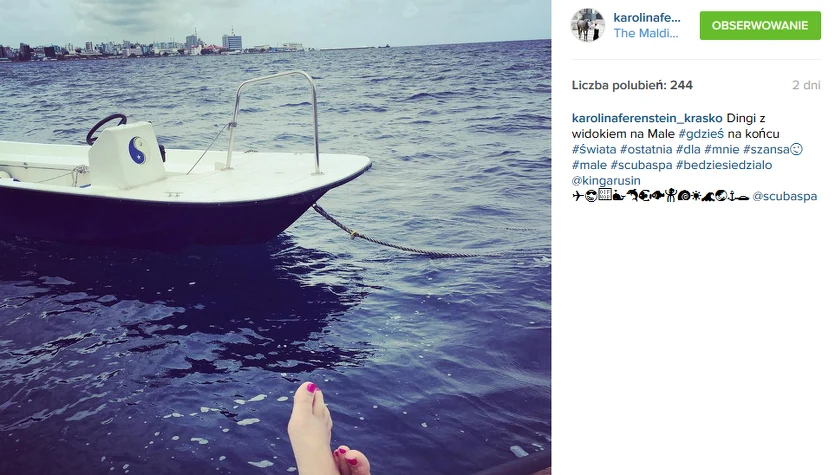Open the #ostatnia hashtag

tap(646, 150)
